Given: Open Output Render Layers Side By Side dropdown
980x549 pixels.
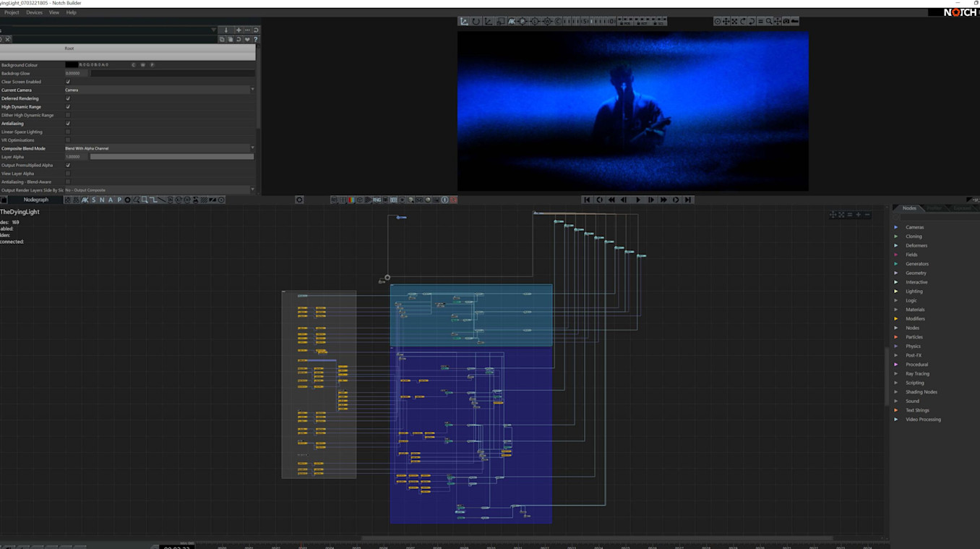Looking at the screenshot, I should pyautogui.click(x=160, y=190).
